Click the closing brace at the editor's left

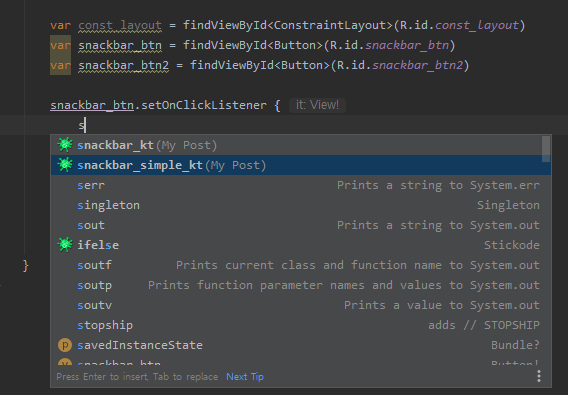(25, 266)
